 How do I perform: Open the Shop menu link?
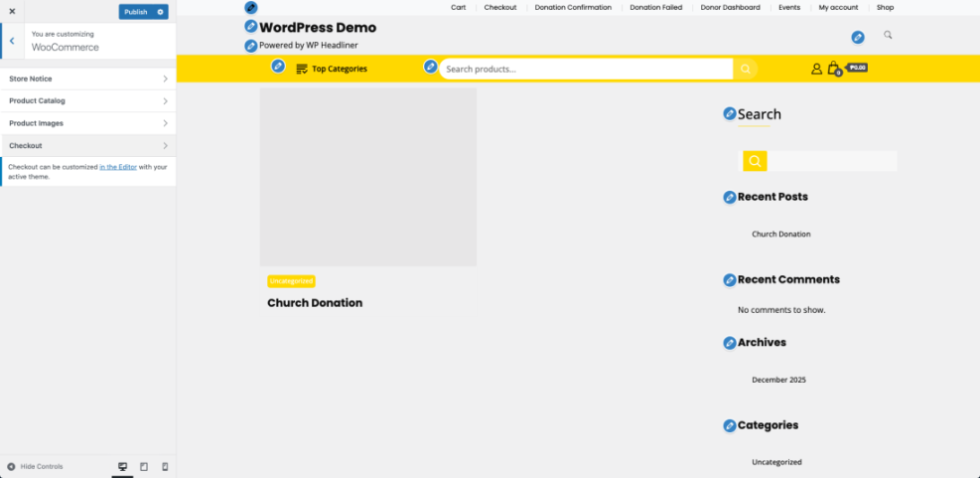click(885, 8)
